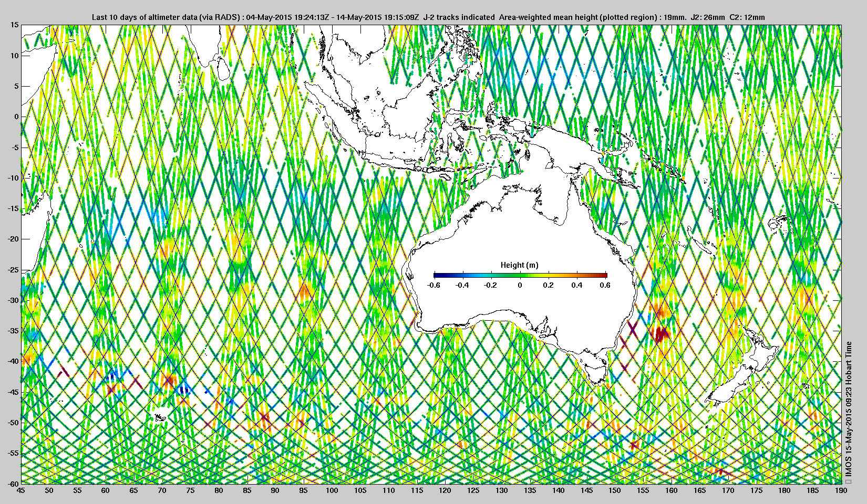
Task: Click longitude tick label '115' on x-axis
Action: point(417,491)
